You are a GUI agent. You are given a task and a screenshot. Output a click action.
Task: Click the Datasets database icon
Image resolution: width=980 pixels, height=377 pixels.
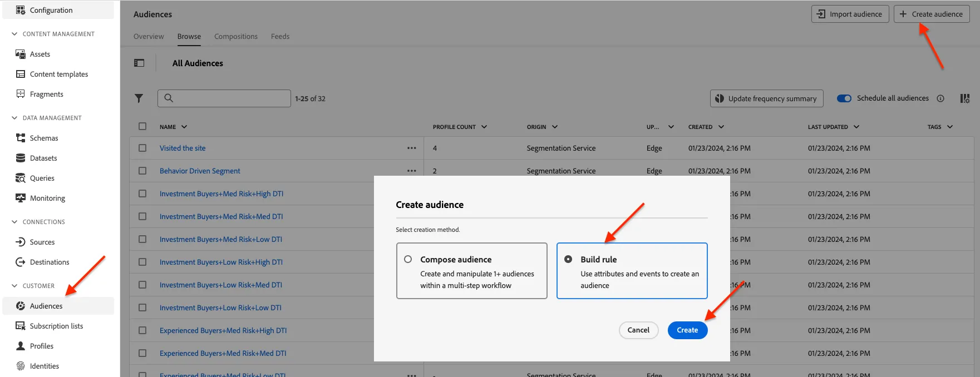[21, 158]
